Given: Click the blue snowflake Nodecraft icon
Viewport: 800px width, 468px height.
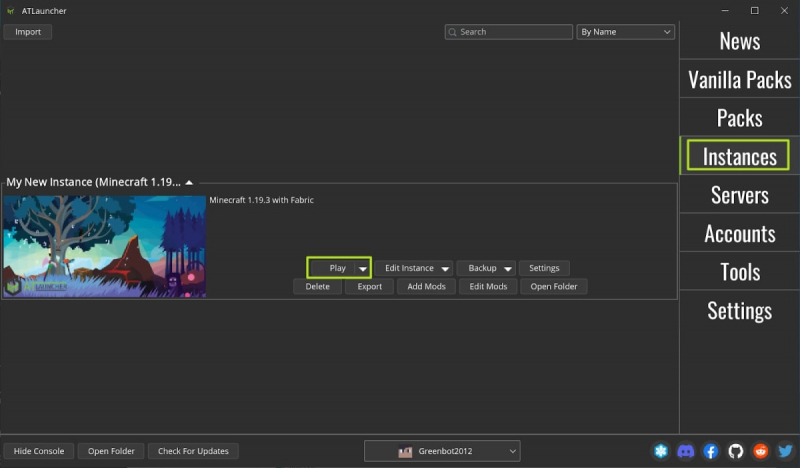Looking at the screenshot, I should pyautogui.click(x=660, y=451).
